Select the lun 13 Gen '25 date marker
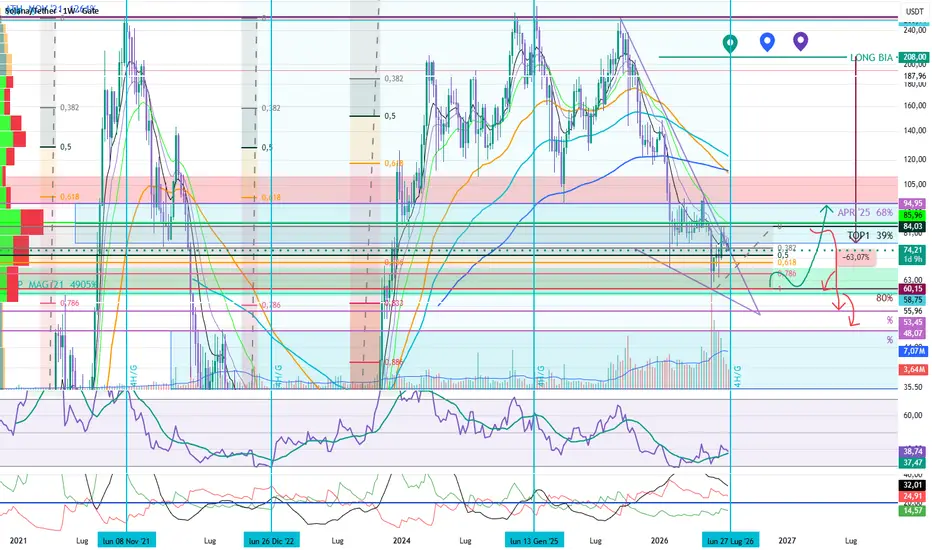 (x=534, y=540)
